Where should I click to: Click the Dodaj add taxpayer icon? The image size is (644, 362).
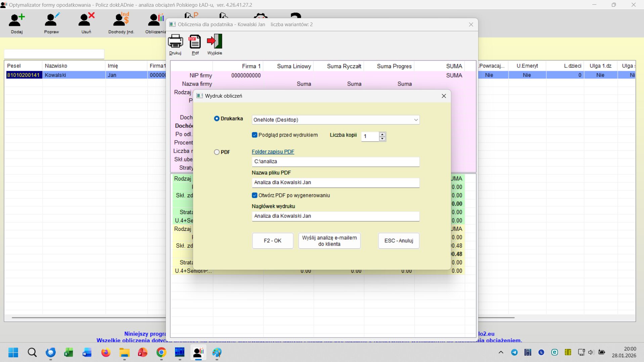pyautogui.click(x=16, y=21)
